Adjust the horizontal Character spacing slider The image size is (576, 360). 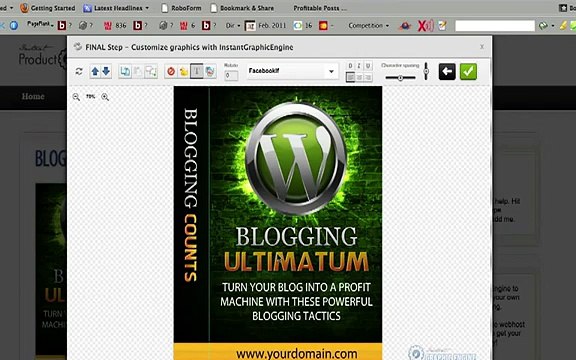point(400,78)
